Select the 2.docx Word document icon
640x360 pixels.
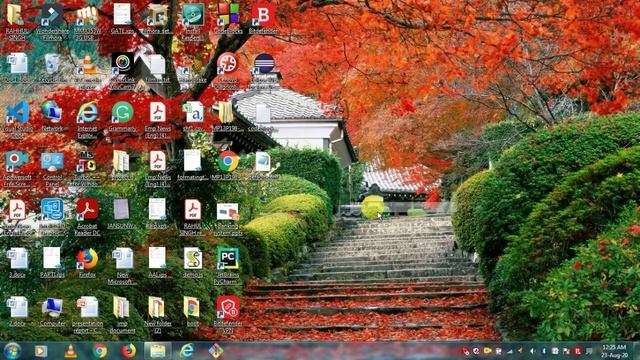click(17, 311)
